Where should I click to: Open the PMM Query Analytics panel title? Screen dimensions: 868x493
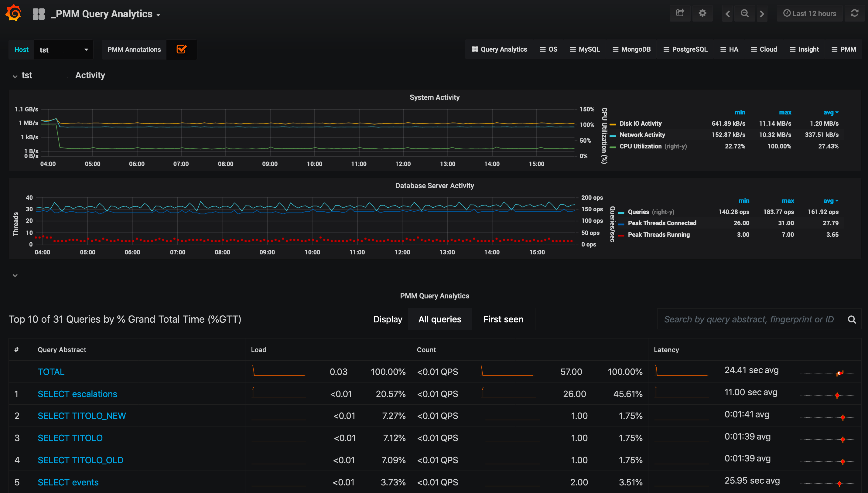tap(435, 296)
